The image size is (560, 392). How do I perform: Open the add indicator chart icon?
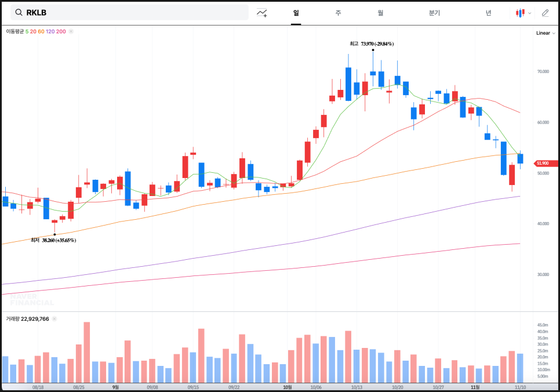(262, 13)
